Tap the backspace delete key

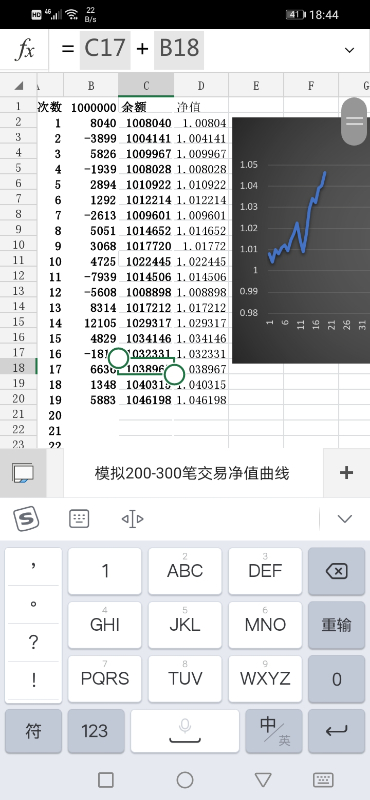tap(336, 571)
